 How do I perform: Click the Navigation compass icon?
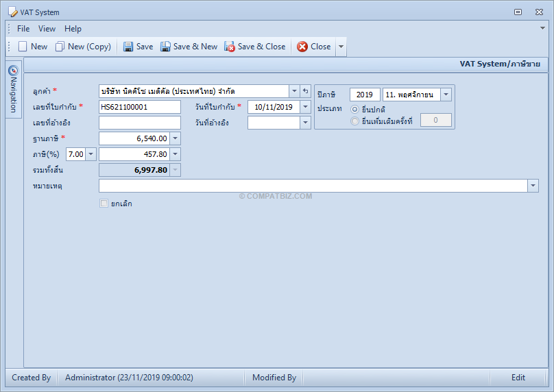click(x=13, y=71)
